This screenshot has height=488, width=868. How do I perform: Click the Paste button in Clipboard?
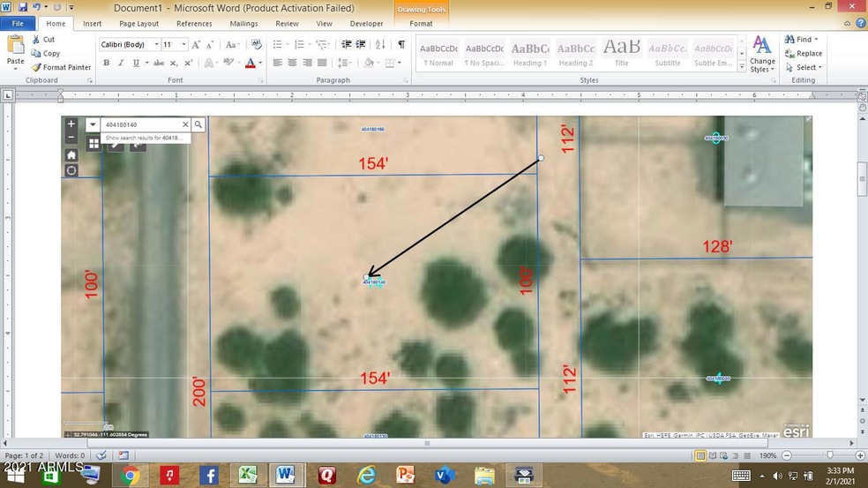15,52
